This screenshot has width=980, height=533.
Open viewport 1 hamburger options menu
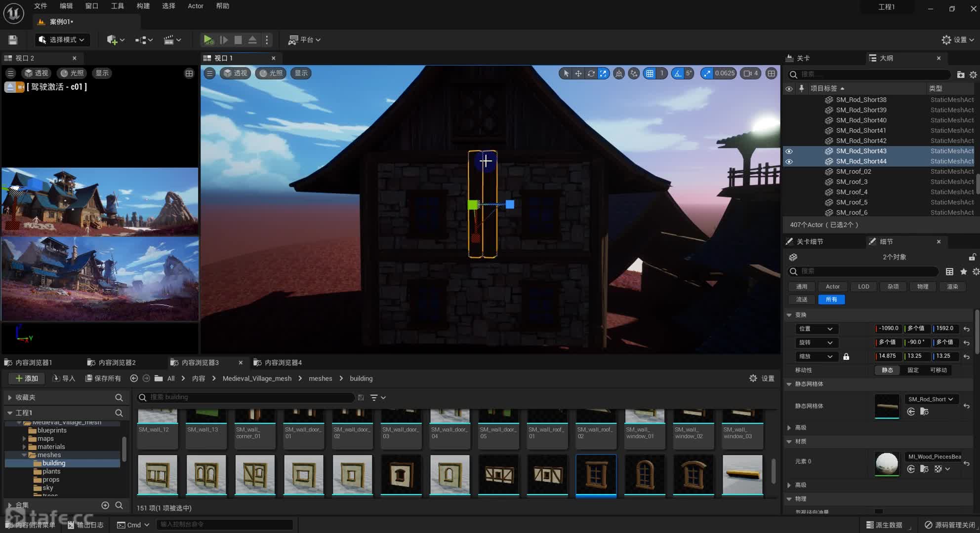(209, 74)
